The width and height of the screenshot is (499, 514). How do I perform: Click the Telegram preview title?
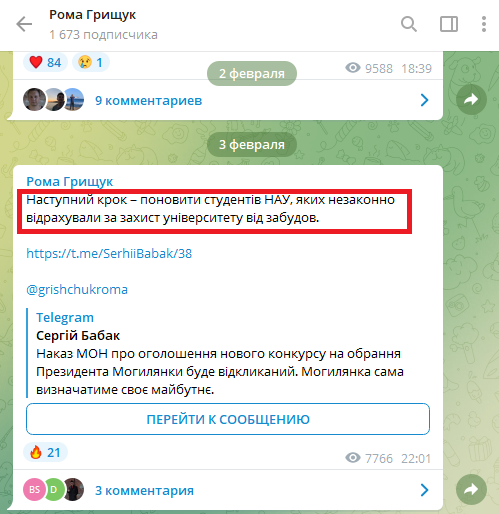coord(65,317)
